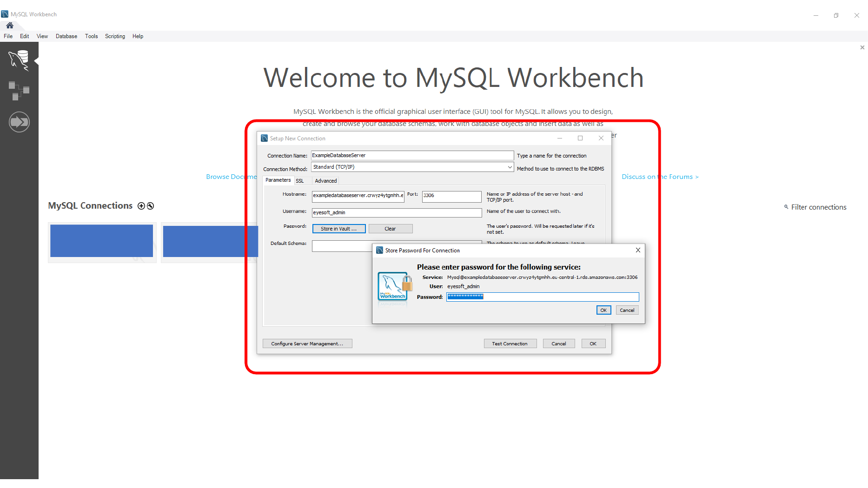Click Configure Server Management button
The image size is (868, 488).
[307, 343]
